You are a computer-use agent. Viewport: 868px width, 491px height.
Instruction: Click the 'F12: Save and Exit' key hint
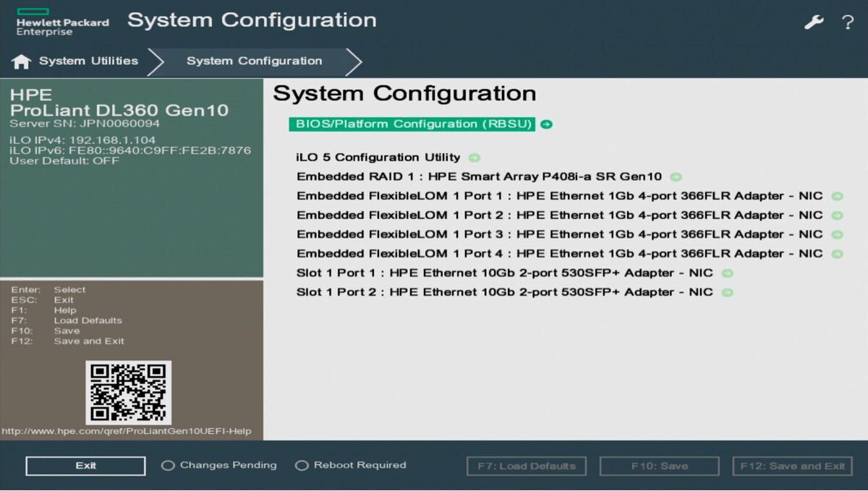(68, 341)
